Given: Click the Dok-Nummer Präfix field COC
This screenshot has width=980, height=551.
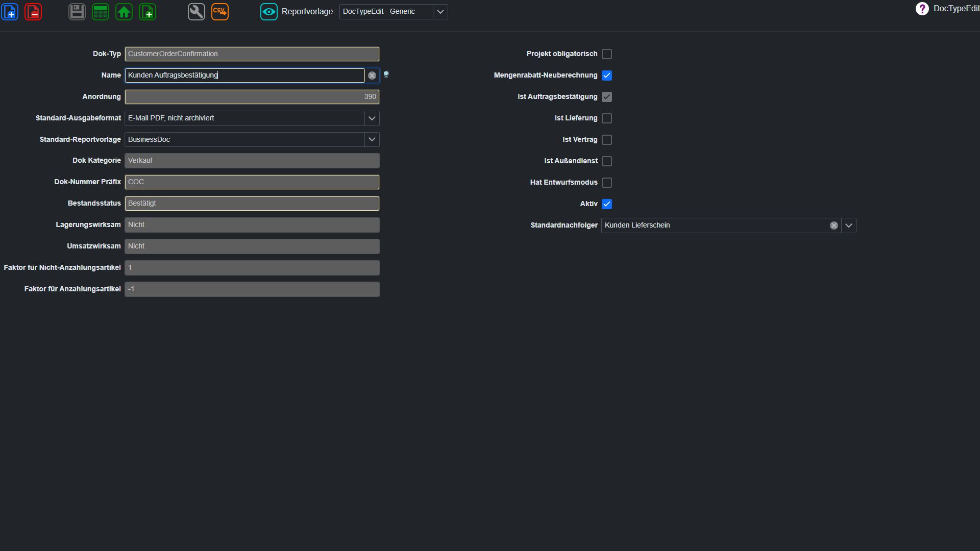Looking at the screenshot, I should pos(252,182).
